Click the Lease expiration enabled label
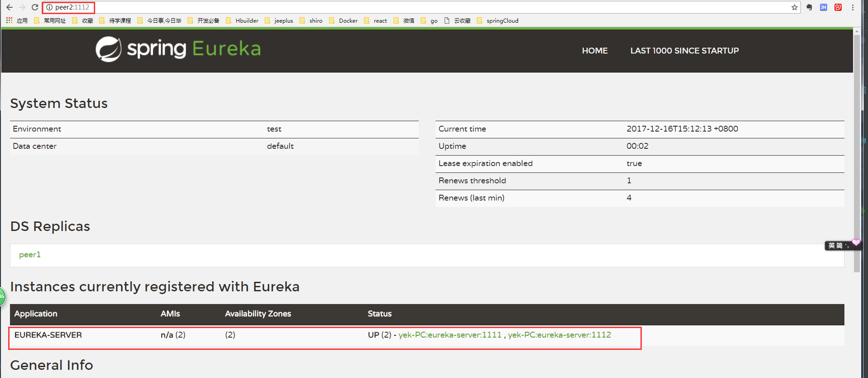 click(485, 163)
